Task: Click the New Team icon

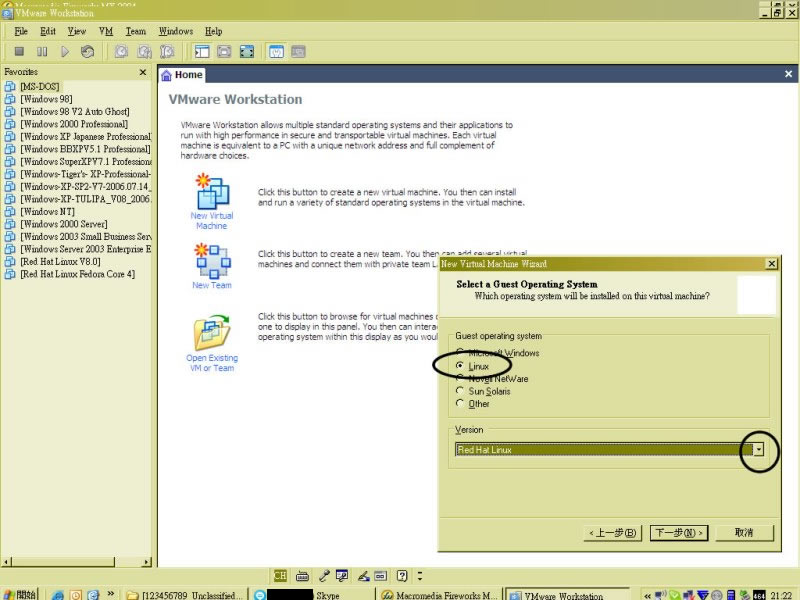Action: [212, 261]
